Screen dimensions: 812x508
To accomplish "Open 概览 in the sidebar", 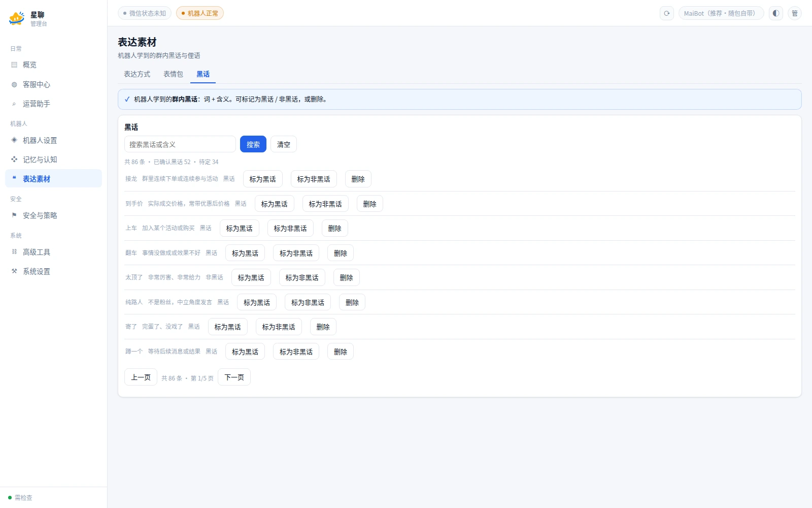I will click(53, 65).
